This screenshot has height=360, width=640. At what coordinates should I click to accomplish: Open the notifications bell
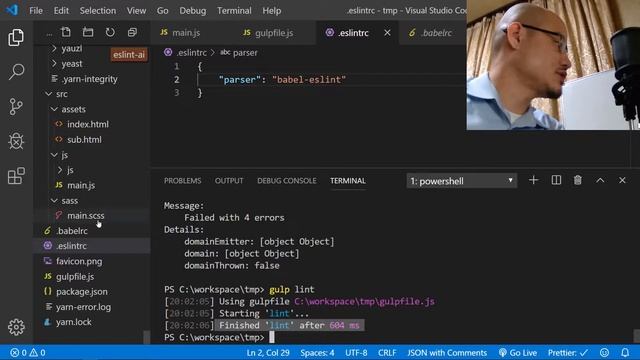pyautogui.click(x=625, y=353)
